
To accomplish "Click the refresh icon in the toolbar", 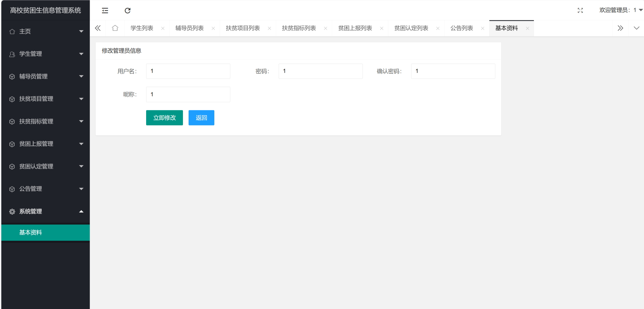I will 128,10.
